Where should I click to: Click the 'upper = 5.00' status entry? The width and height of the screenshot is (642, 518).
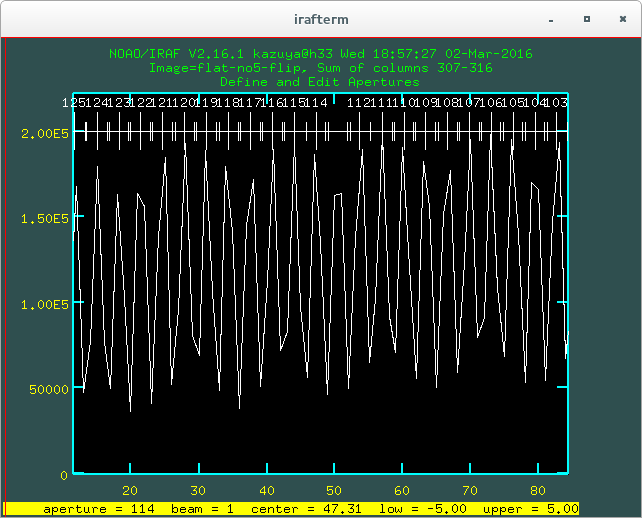point(531,509)
